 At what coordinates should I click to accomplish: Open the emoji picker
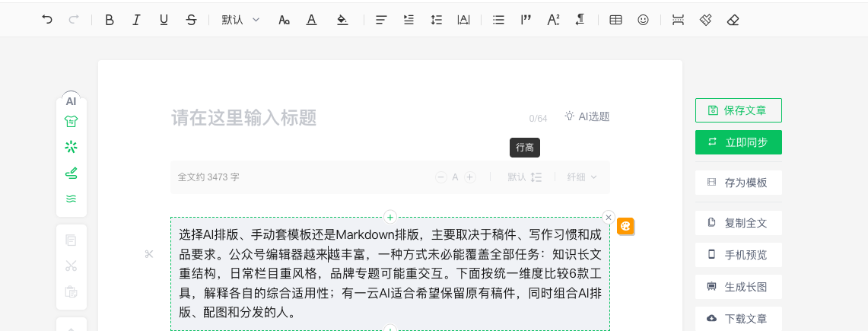(643, 20)
